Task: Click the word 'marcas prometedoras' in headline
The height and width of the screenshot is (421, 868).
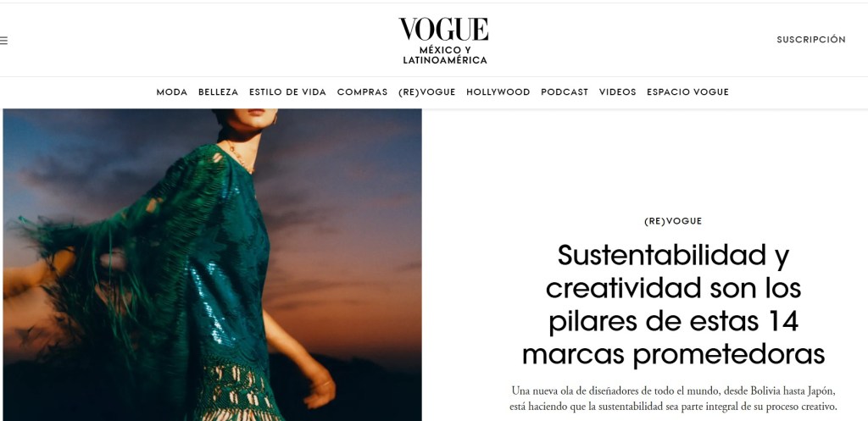Action: [673, 355]
